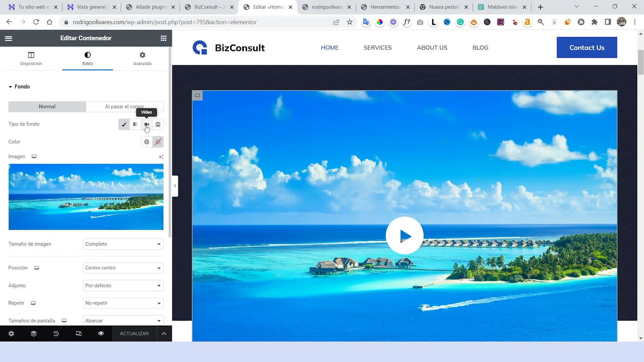The width and height of the screenshot is (644, 362).
Task: Click the ACTUALIZAR button
Action: point(134,333)
